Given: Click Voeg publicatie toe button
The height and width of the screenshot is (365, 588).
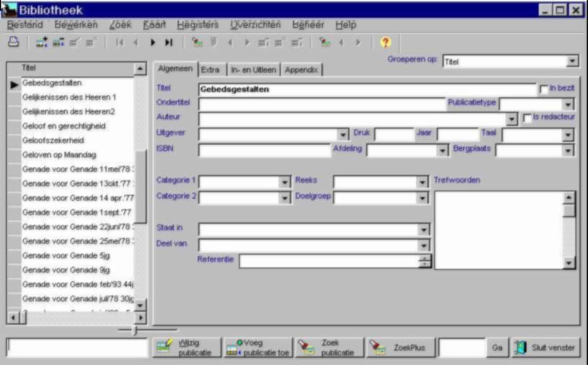Looking at the screenshot, I should pyautogui.click(x=257, y=348).
